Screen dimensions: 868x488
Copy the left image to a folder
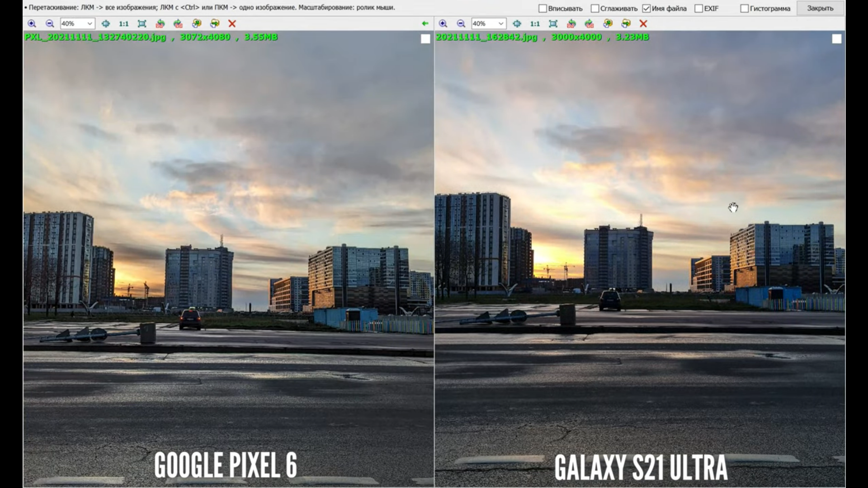pos(197,23)
